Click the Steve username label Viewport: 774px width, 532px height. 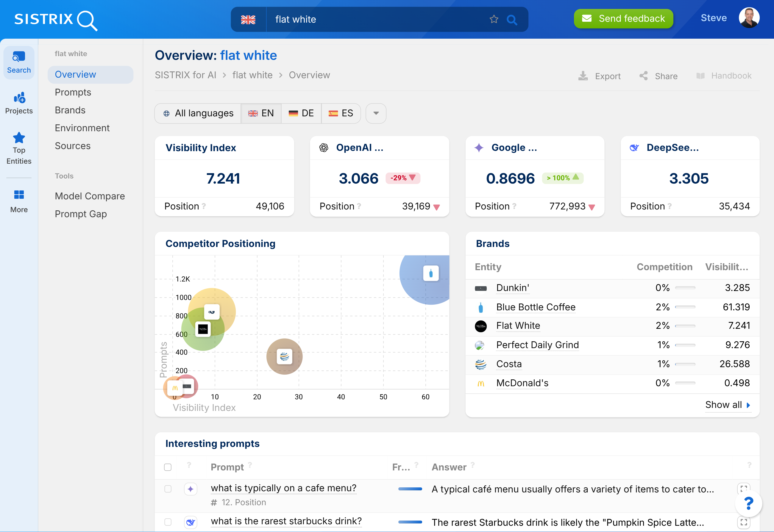click(x=714, y=18)
